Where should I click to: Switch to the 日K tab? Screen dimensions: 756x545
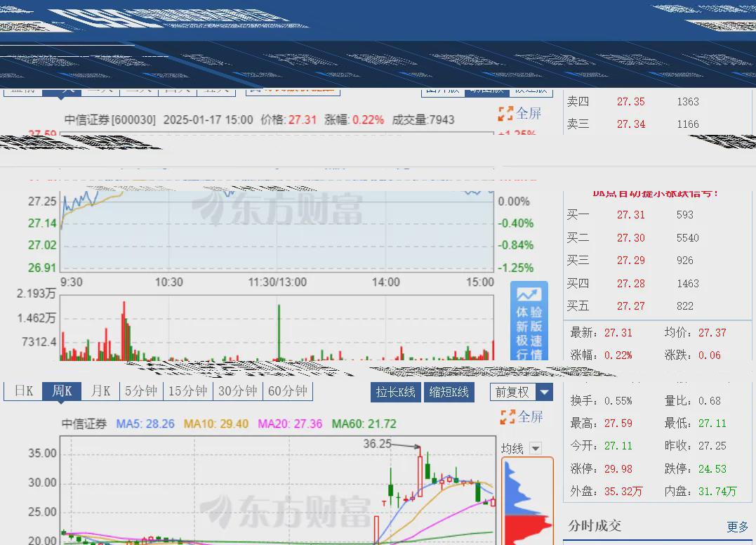(x=24, y=391)
